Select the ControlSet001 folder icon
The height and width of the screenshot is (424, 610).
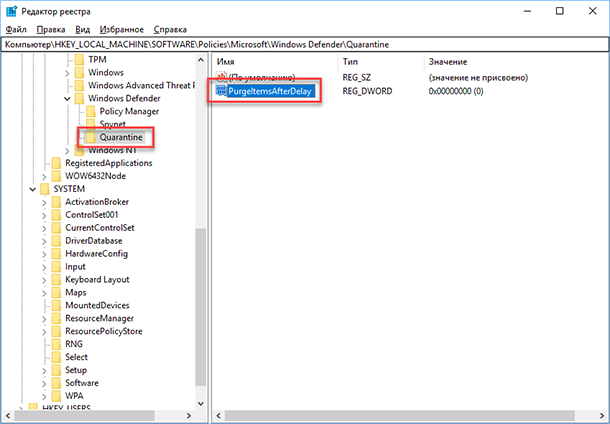pos(56,215)
